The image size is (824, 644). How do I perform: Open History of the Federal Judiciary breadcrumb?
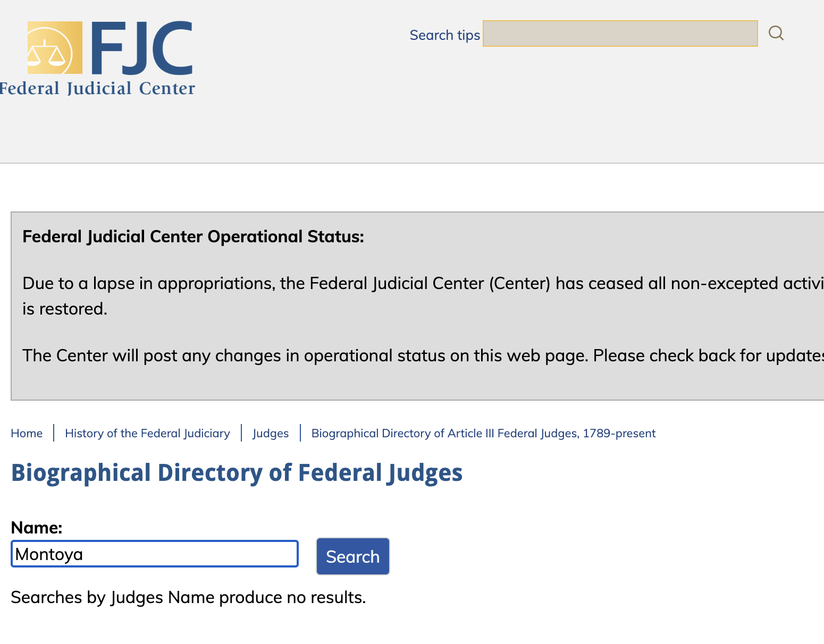point(147,433)
